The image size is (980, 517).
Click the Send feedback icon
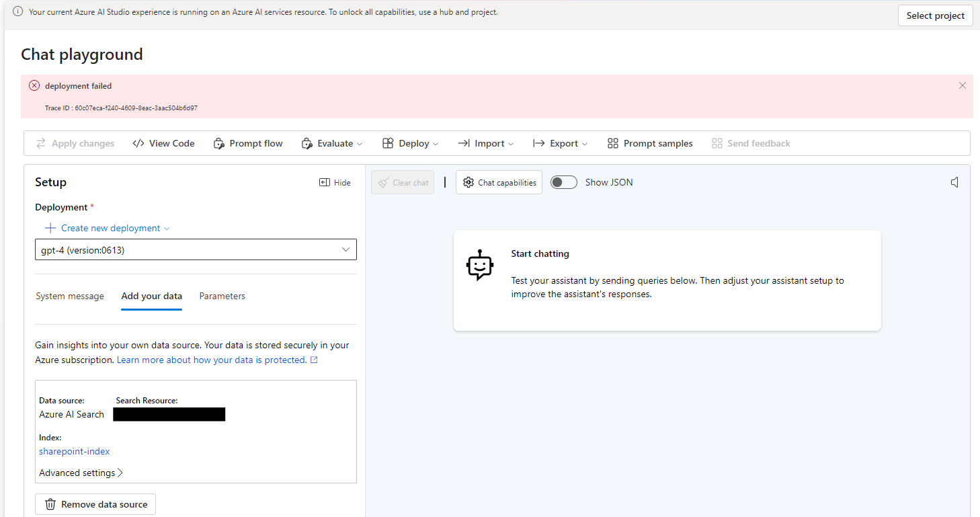[717, 143]
